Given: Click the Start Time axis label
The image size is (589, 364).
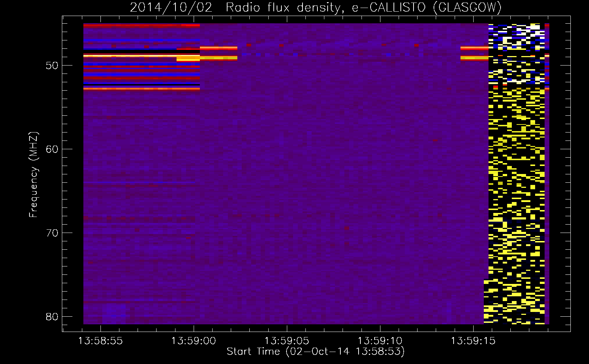Looking at the screenshot, I should tap(316, 352).
